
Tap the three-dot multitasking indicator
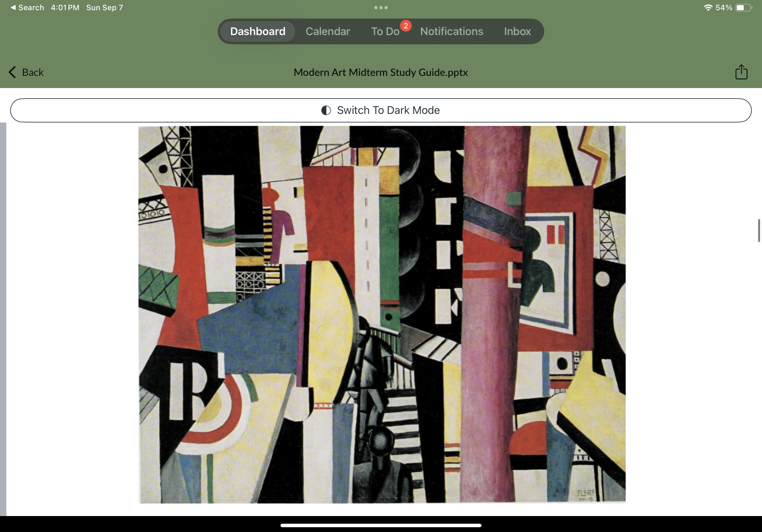coord(381,8)
